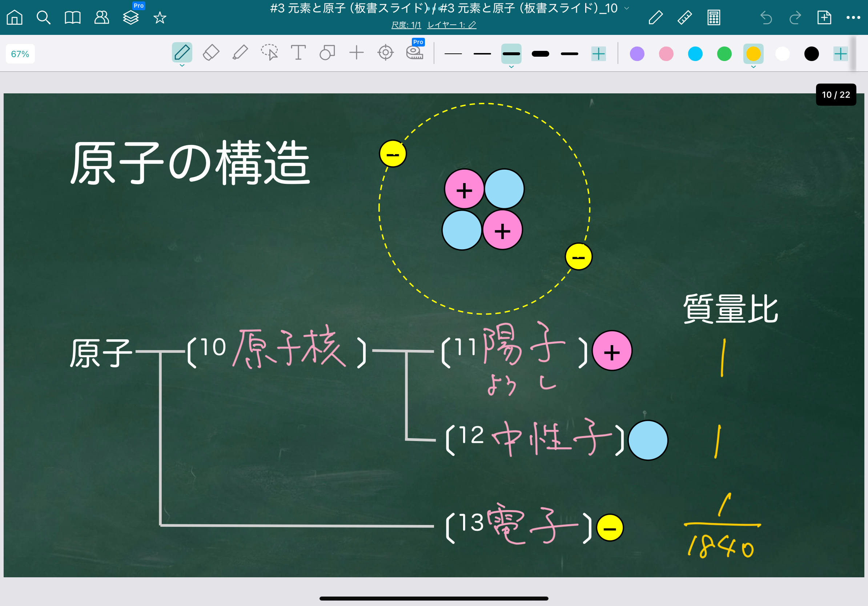
Task: Open the Pro layers stack icon
Action: point(131,17)
